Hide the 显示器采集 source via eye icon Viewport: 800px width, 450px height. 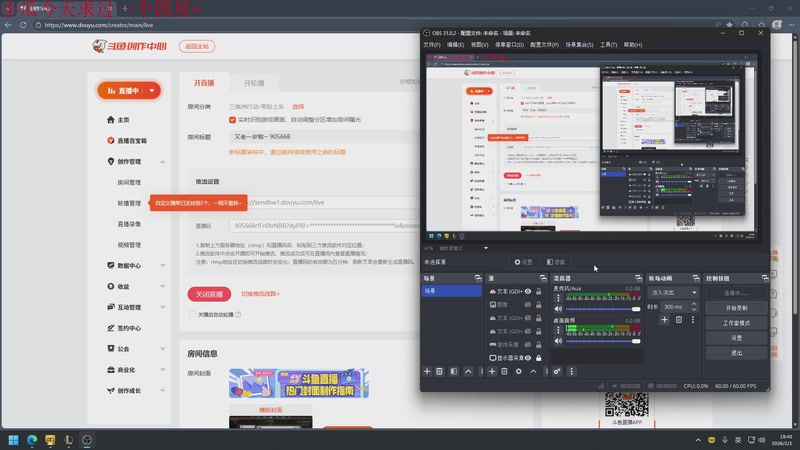pyautogui.click(x=528, y=358)
